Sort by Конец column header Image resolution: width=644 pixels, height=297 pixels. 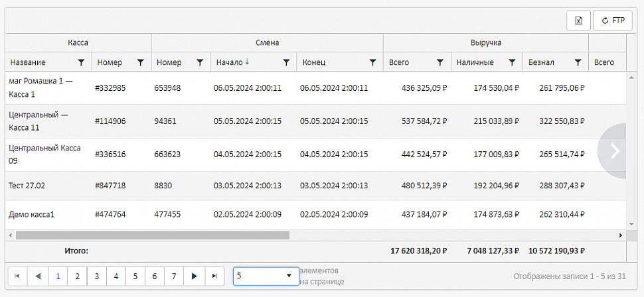click(314, 62)
